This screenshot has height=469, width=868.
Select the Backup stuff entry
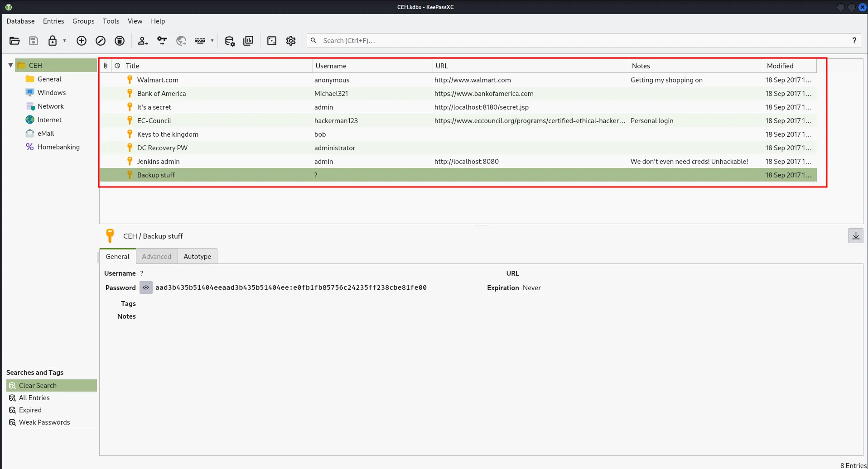458,175
